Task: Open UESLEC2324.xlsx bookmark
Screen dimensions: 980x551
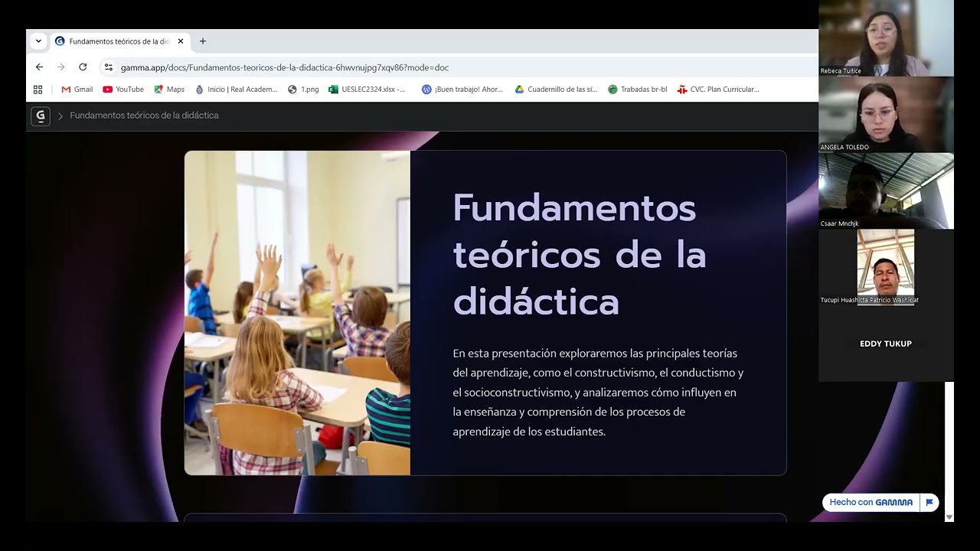Action: [367, 90]
